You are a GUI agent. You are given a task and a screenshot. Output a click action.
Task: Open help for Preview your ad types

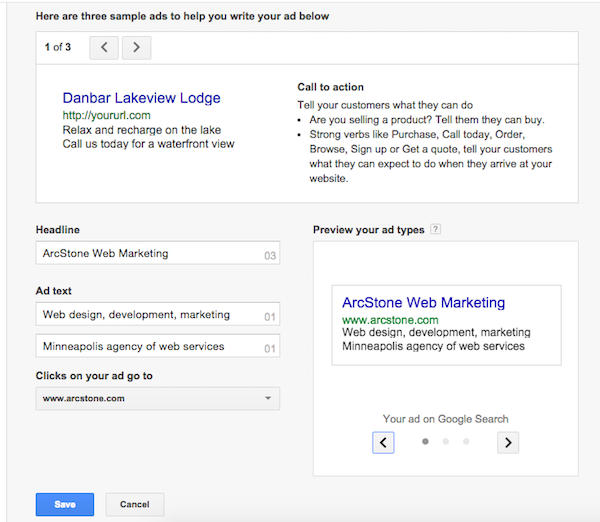[435, 229]
